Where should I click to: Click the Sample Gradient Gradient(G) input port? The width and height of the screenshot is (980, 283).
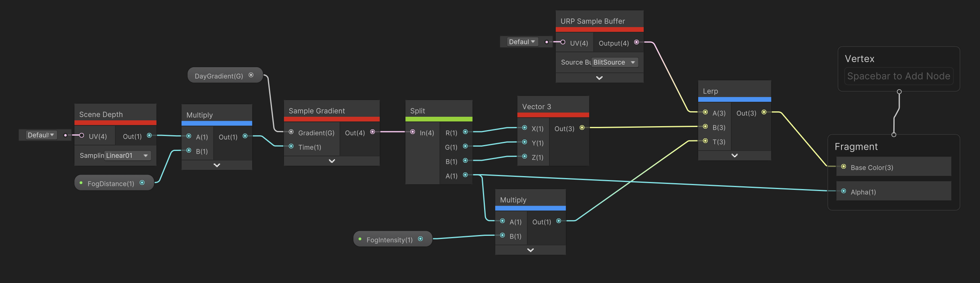tap(291, 132)
